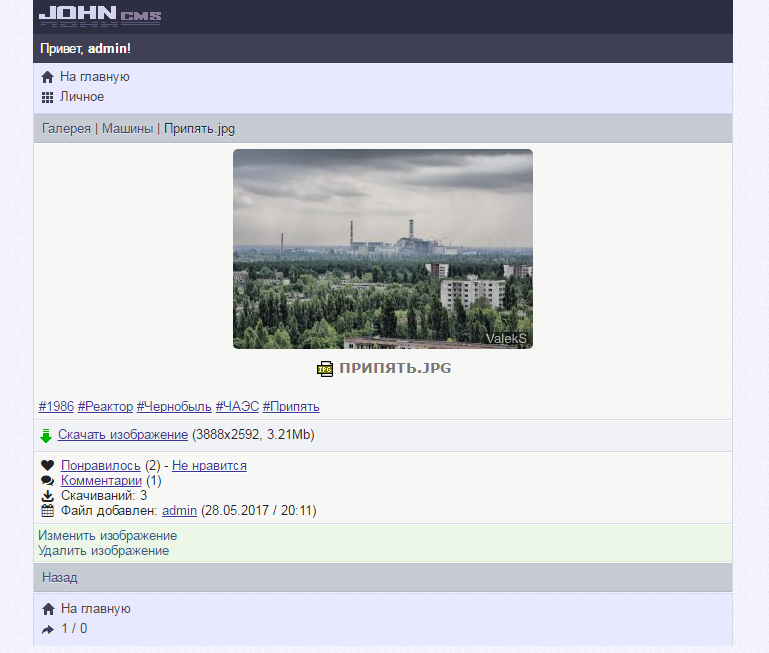Click the green download arrow icon

46,436
